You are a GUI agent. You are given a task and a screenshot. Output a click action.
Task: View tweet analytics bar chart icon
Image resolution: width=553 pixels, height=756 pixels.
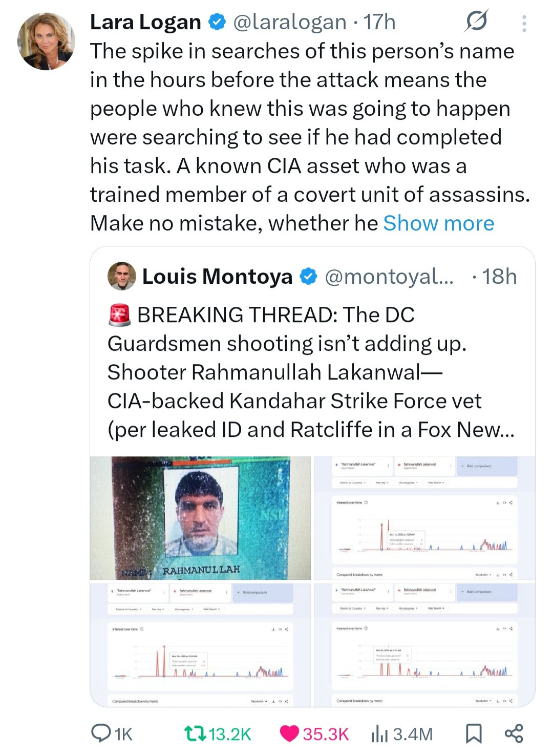[379, 733]
